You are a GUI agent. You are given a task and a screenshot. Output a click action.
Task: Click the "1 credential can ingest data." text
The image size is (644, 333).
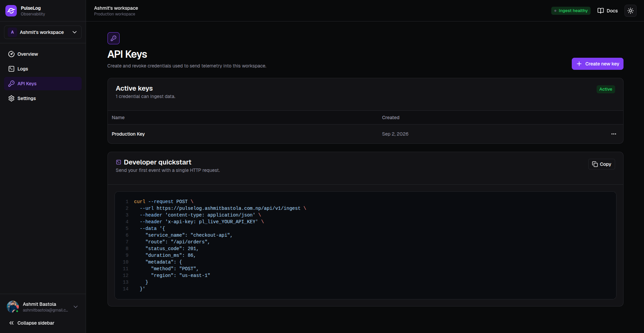(x=145, y=96)
